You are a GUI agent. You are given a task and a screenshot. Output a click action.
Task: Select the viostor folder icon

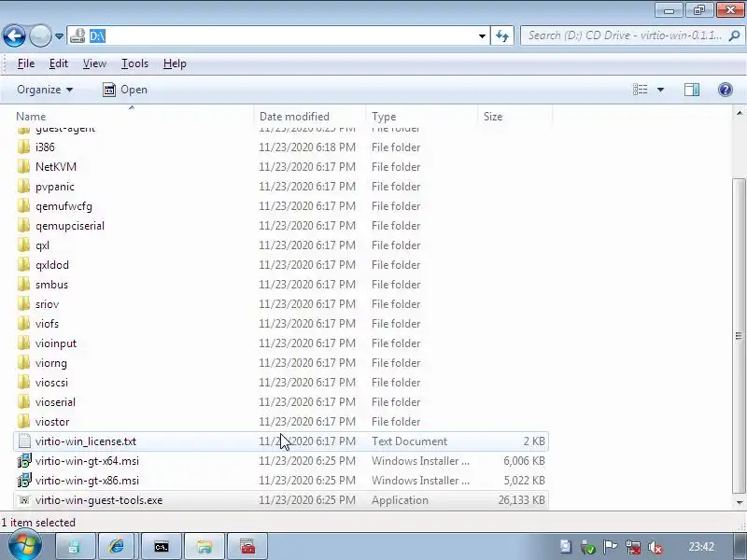coord(24,422)
